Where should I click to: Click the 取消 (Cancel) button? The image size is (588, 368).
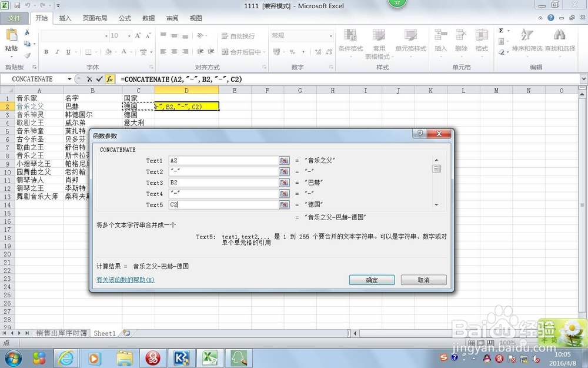423,280
